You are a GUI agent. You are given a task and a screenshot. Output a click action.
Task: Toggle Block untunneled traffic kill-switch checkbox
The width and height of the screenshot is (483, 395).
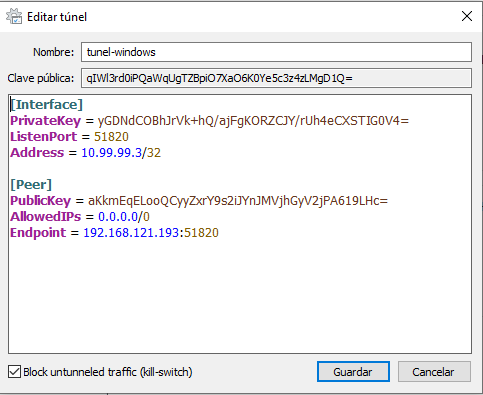pos(14,371)
